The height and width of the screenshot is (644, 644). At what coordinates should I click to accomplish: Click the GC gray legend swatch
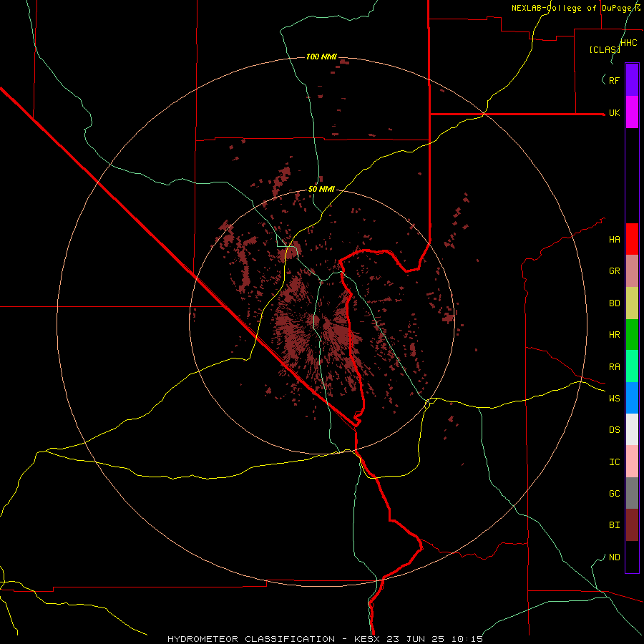coord(632,493)
